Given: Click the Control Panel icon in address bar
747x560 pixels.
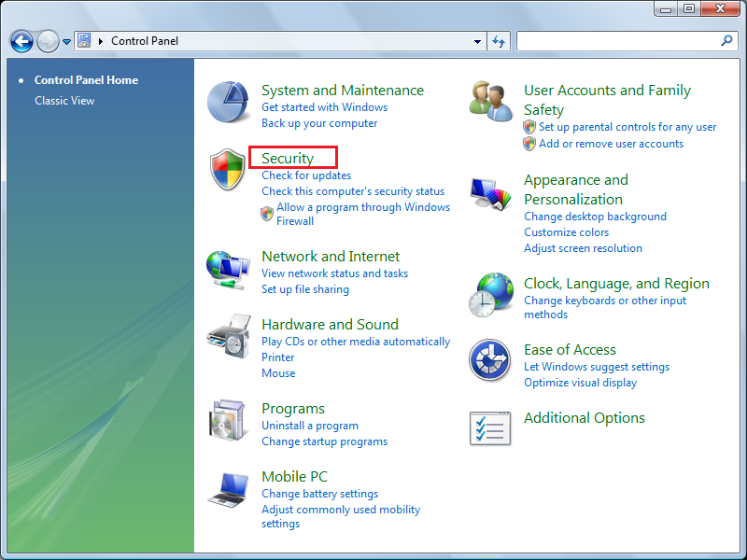Looking at the screenshot, I should tap(84, 40).
